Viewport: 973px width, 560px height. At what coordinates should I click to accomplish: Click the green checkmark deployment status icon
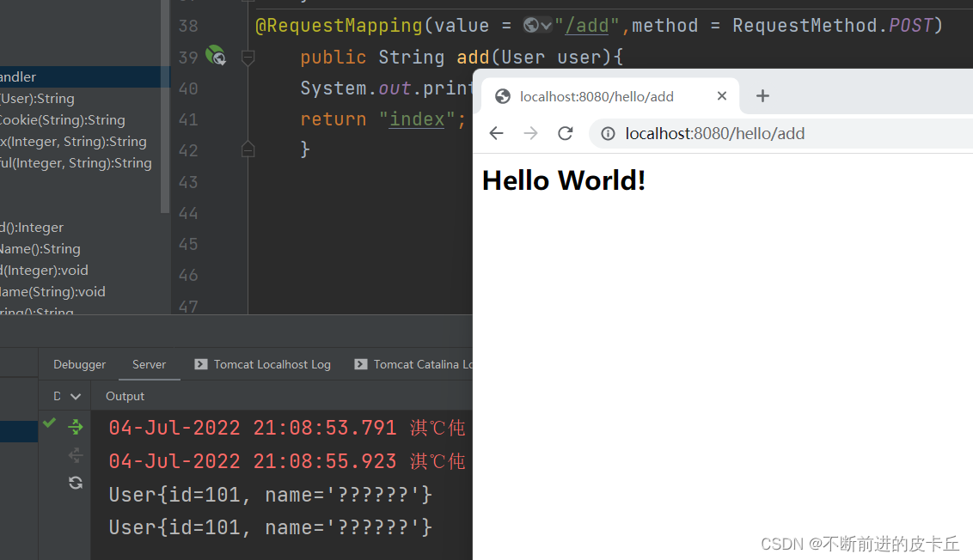pos(50,423)
